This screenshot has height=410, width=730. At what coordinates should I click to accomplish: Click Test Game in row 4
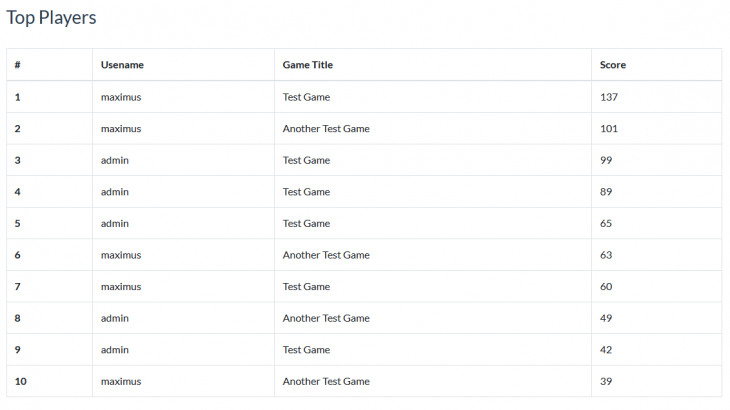[x=306, y=192]
